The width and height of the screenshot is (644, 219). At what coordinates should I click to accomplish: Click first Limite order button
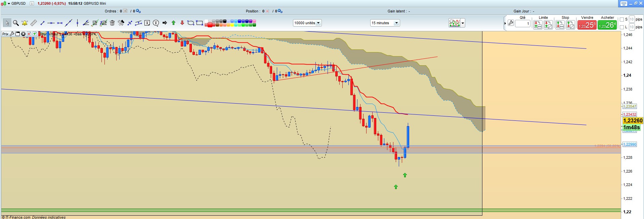click(538, 25)
